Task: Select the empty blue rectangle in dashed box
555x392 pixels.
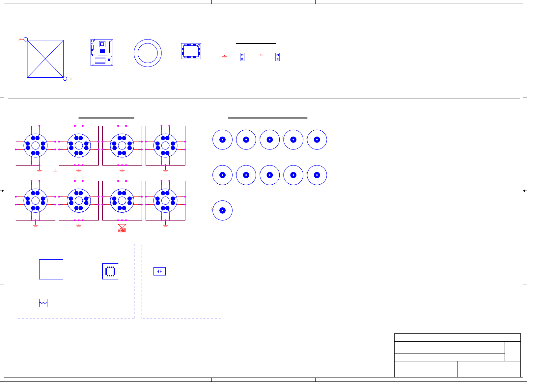Action: tap(51, 269)
